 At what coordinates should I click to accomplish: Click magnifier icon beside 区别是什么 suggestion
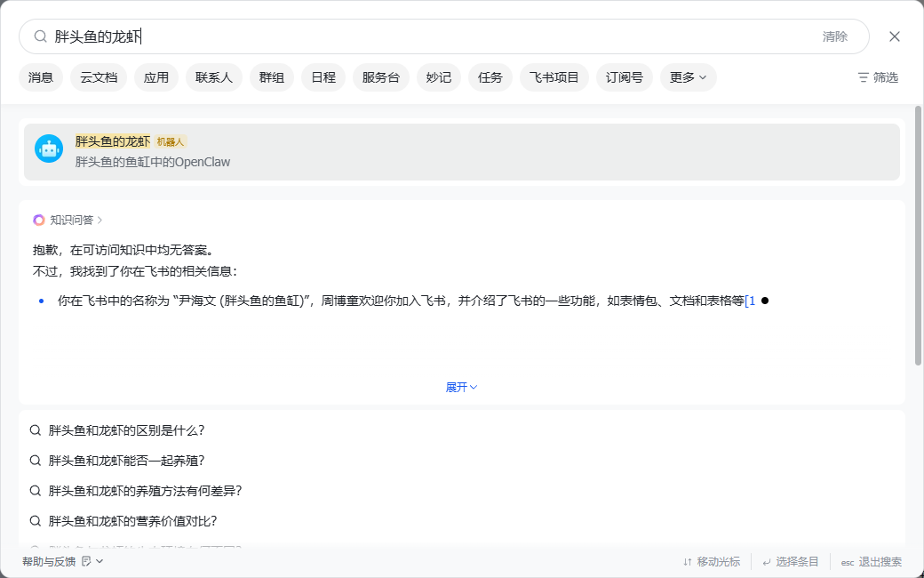[x=36, y=430]
